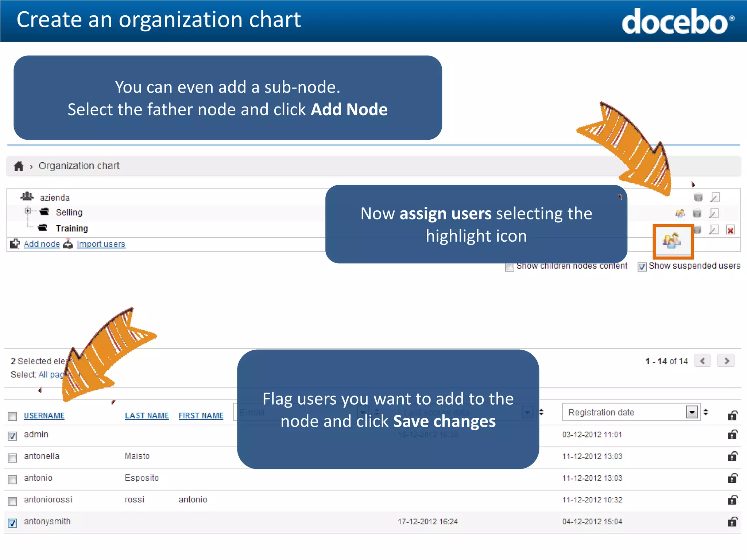Image resolution: width=747 pixels, height=560 pixels.
Task: Open database fields icon for azienda row
Action: point(698,197)
